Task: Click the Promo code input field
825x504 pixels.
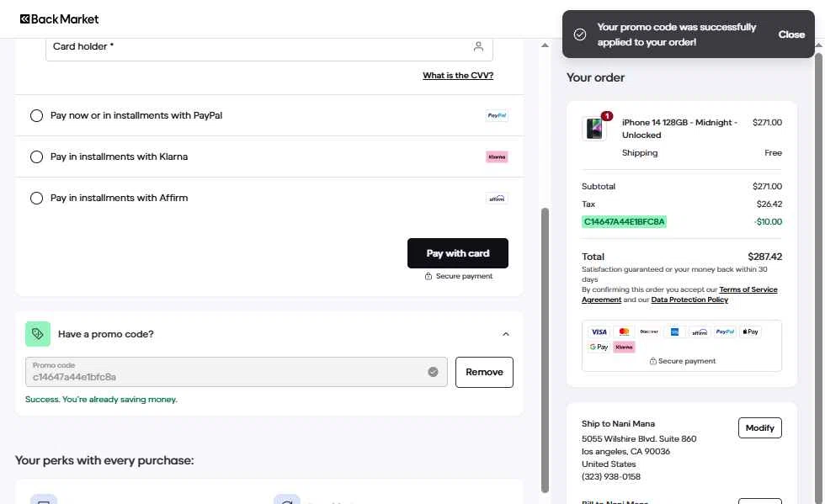Action: coord(237,372)
